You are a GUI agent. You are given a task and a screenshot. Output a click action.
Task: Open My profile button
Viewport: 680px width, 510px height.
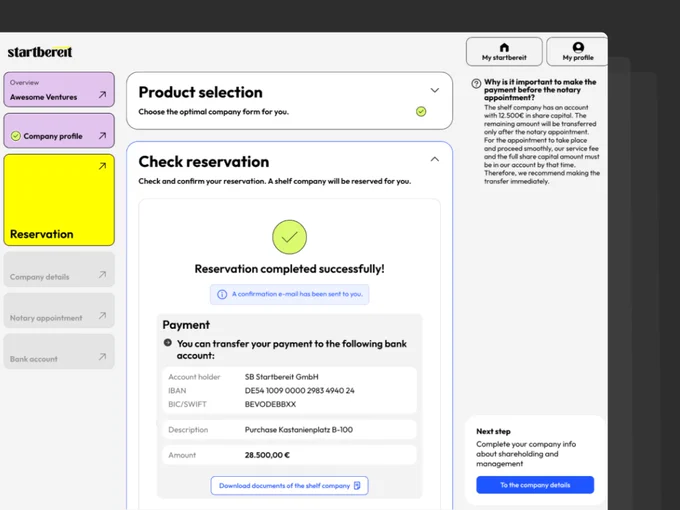click(577, 52)
